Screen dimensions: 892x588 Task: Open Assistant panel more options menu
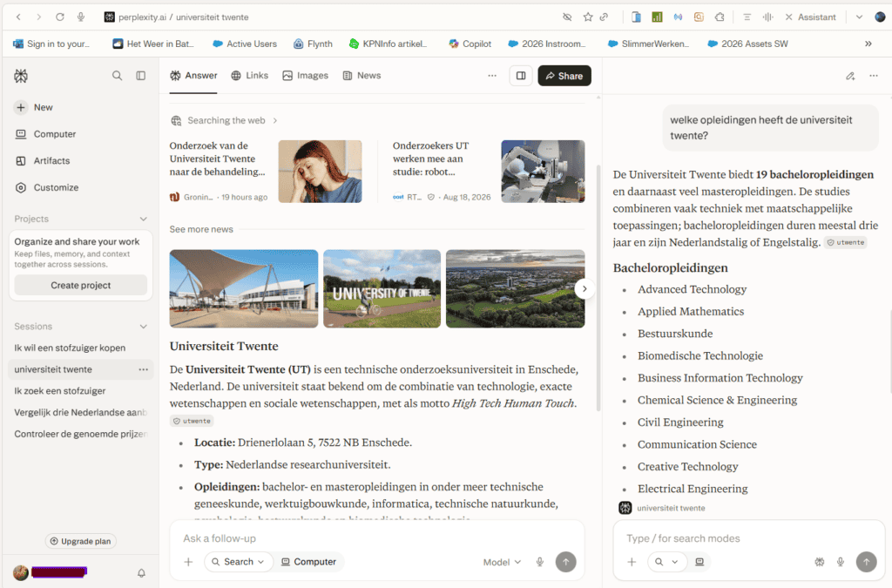click(x=874, y=76)
